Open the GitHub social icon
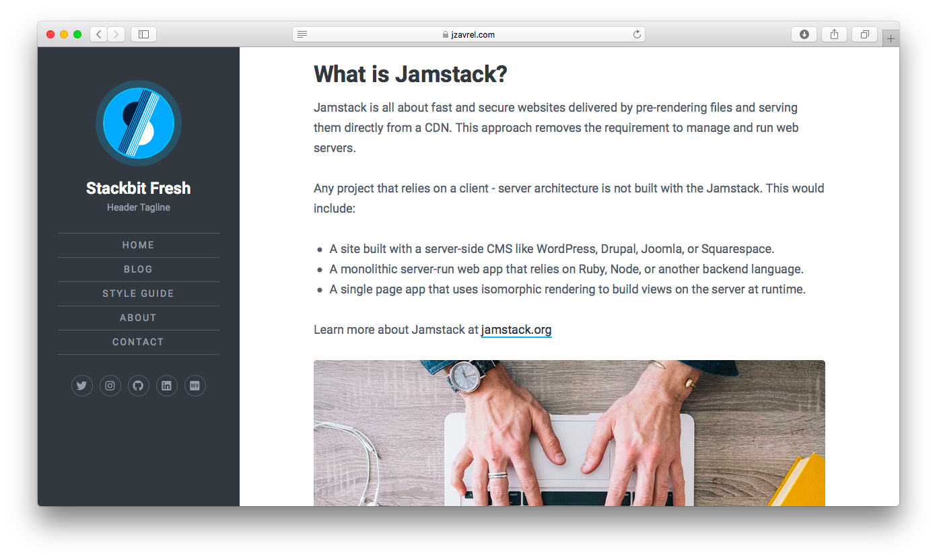 (x=139, y=386)
